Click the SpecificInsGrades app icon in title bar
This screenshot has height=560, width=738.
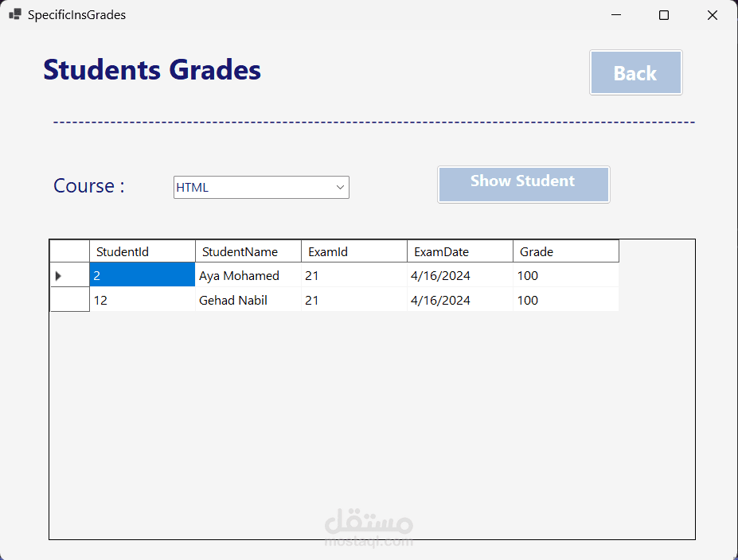[x=15, y=14]
